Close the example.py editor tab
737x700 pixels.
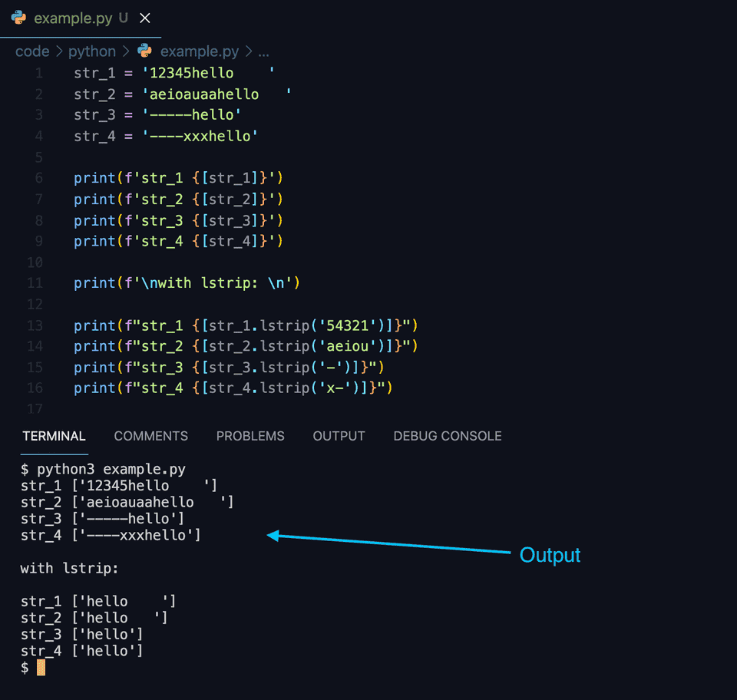click(145, 18)
